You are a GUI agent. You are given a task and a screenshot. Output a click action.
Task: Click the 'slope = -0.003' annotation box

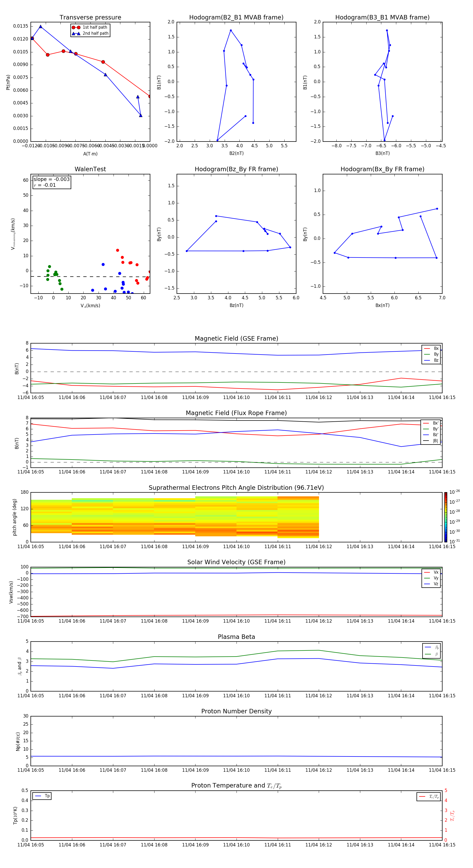pos(52,182)
